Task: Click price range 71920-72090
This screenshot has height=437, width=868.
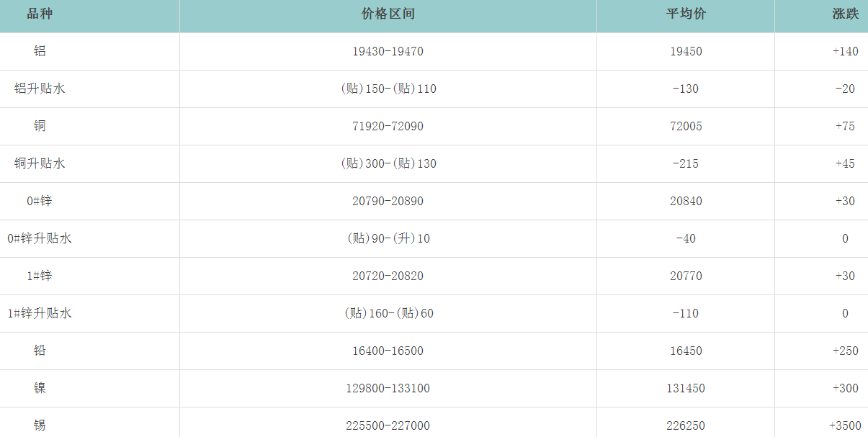Action: (x=388, y=126)
